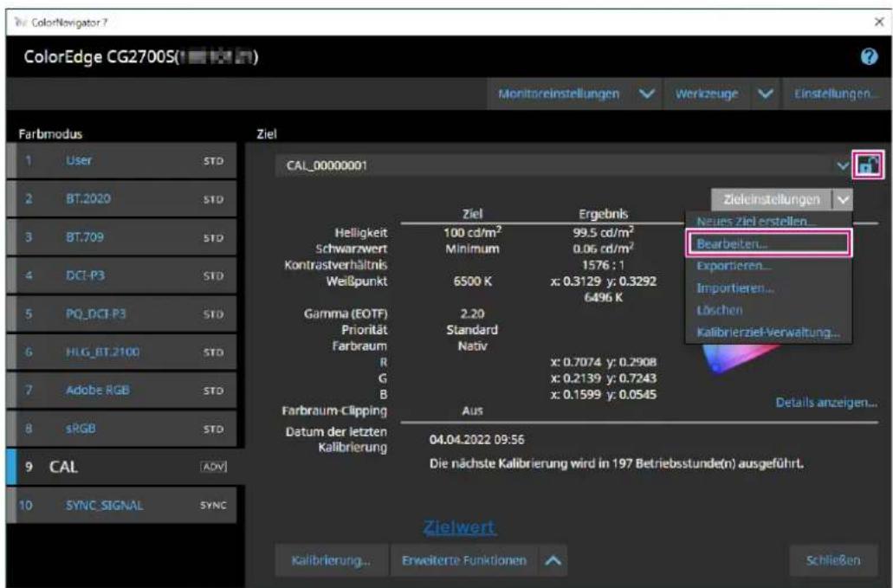Viewport: 893px width, 588px height.
Task: Select color mode 10 SYNC_SIGNAL
Action: tap(122, 505)
